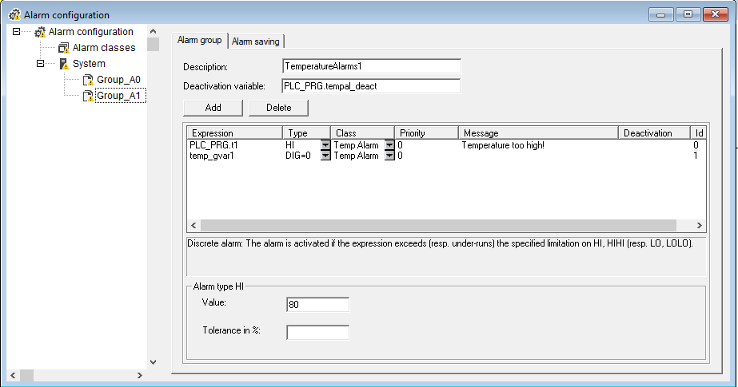Click the tree panel scroll right arrow
Image resolution: width=738 pixels, height=387 pixels.
point(140,375)
